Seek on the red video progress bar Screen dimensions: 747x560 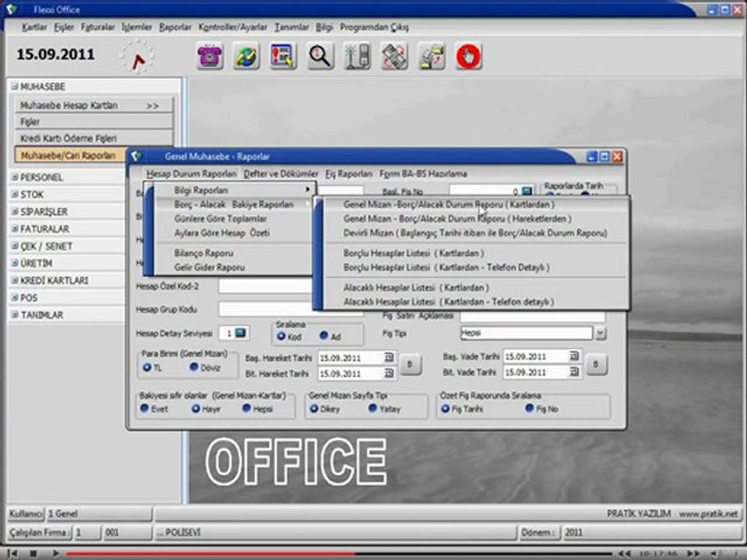(209, 554)
